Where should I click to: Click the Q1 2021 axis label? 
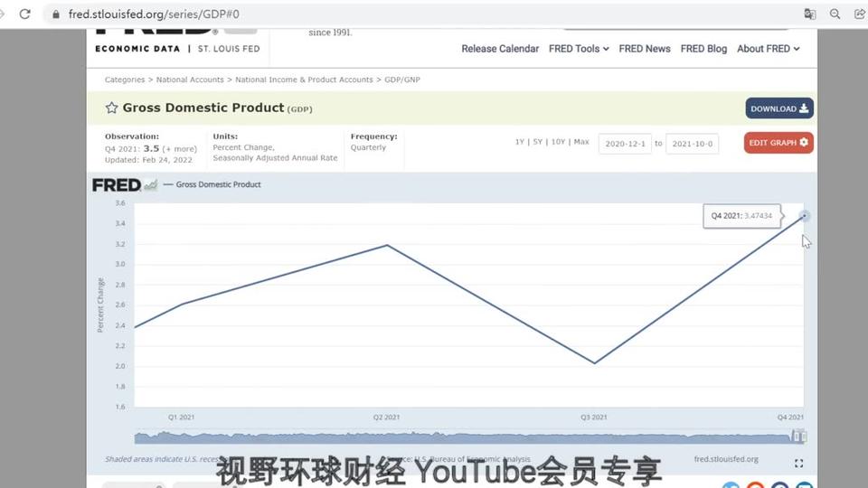[x=182, y=418]
